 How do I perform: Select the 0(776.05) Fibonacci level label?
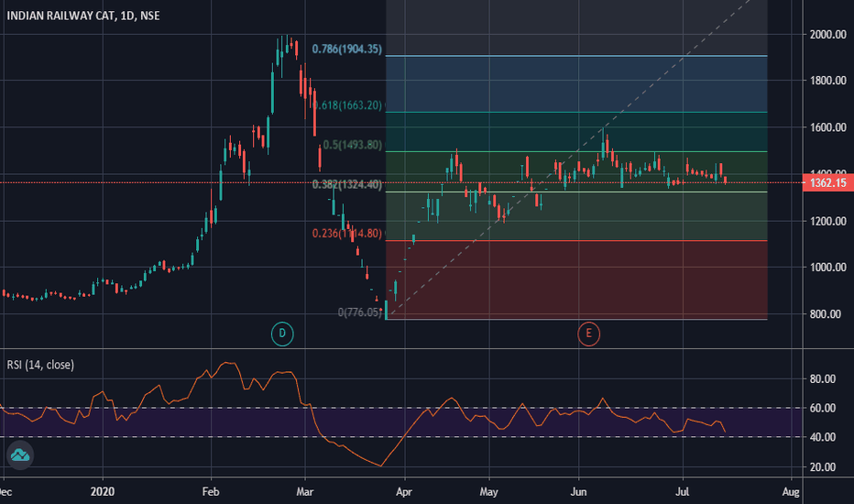[360, 312]
